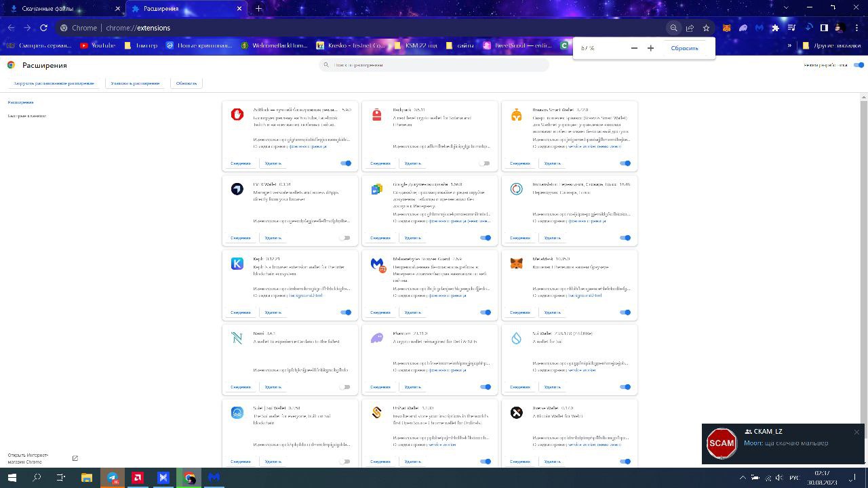
Task: Click the Braavos Smart Wallet logo
Action: coord(517,115)
